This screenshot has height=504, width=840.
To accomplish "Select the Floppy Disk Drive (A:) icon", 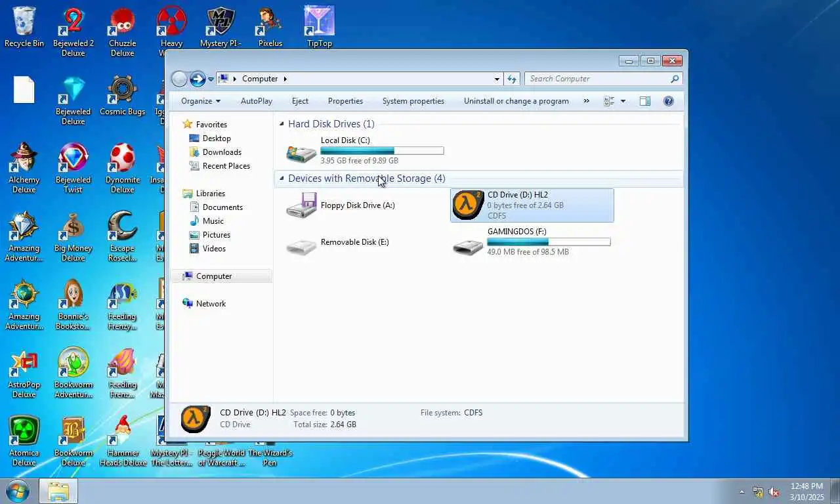I will pyautogui.click(x=301, y=205).
